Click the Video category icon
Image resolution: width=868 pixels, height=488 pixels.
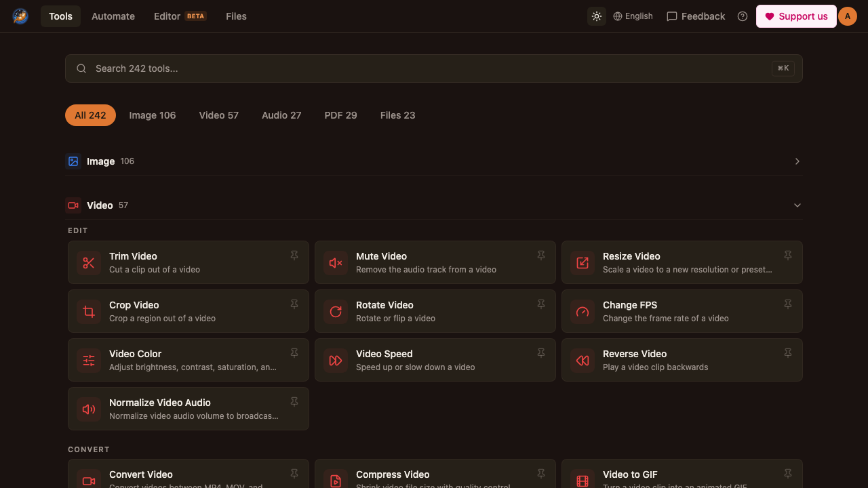coord(73,205)
